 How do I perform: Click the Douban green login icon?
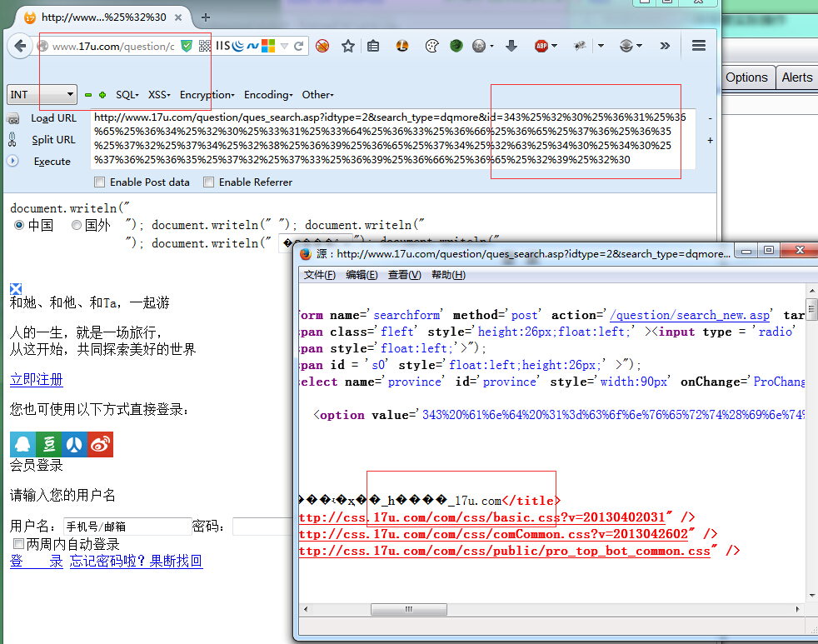[x=48, y=444]
